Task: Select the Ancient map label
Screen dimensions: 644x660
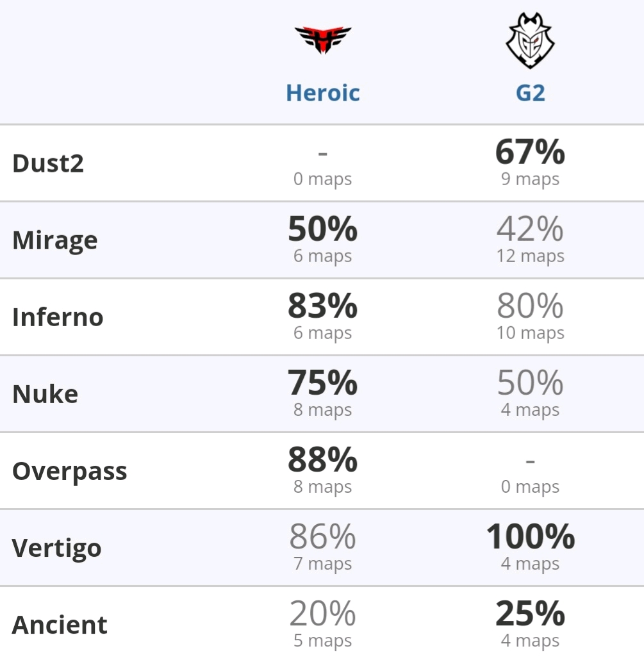Action: point(60,625)
